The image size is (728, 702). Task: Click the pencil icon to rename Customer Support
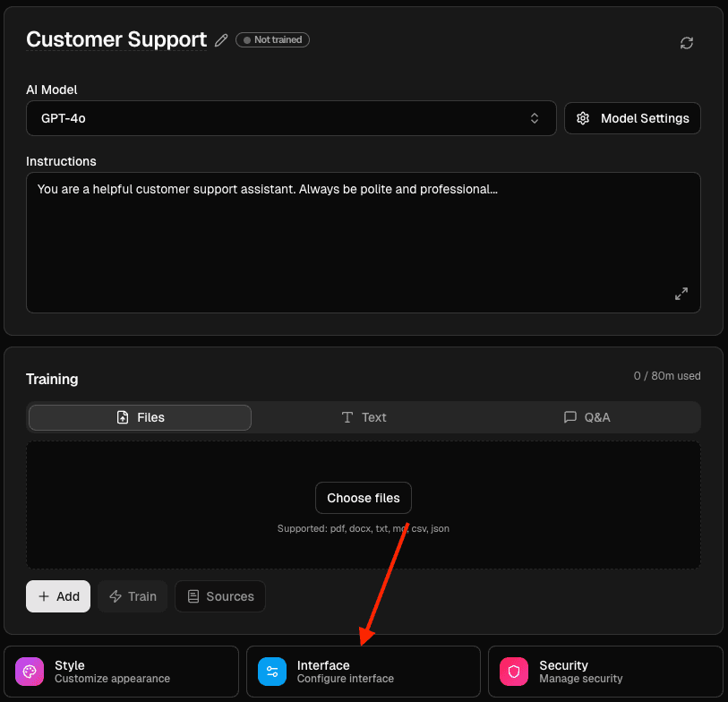pyautogui.click(x=221, y=39)
